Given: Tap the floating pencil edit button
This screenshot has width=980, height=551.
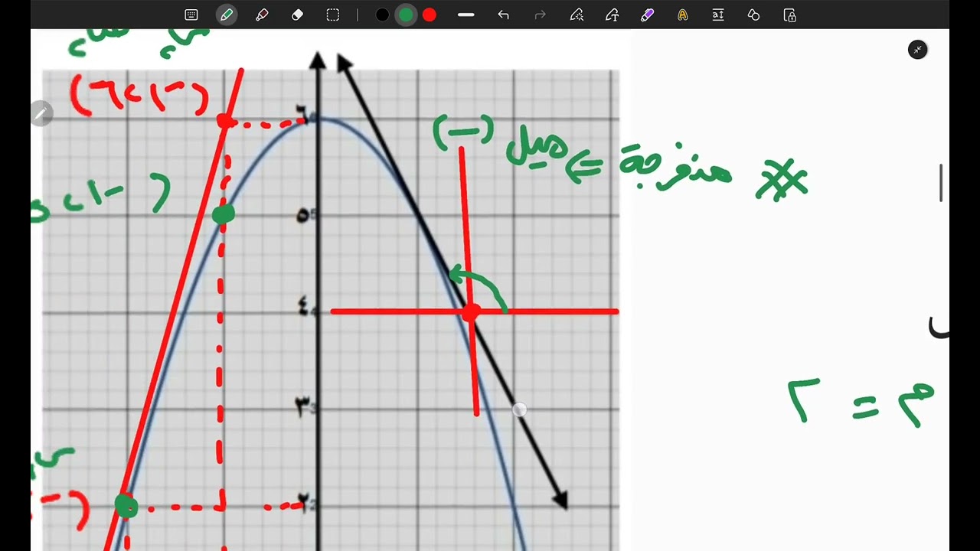Looking at the screenshot, I should tap(41, 114).
